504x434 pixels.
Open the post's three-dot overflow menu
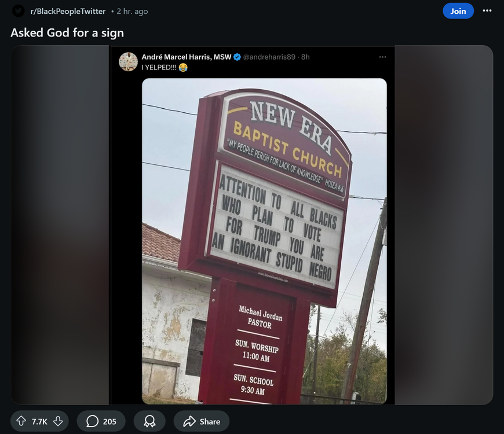(x=487, y=10)
